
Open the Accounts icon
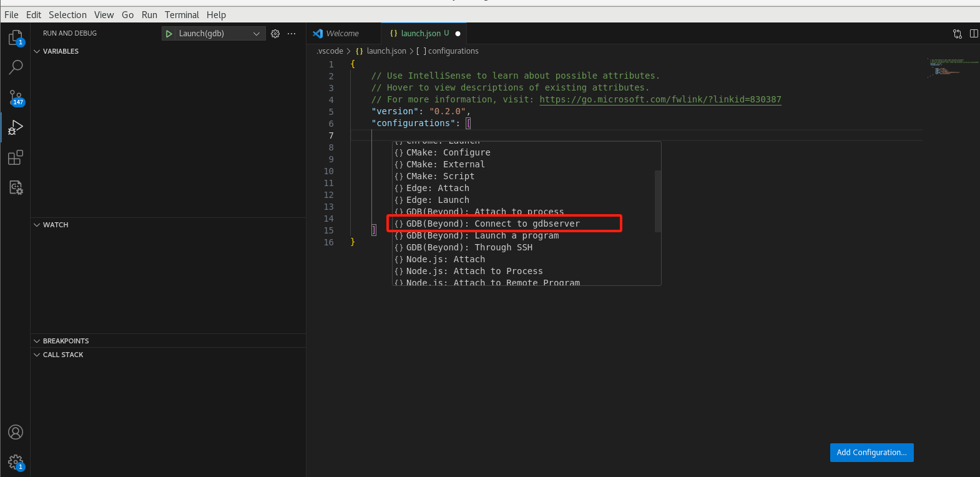click(x=16, y=432)
